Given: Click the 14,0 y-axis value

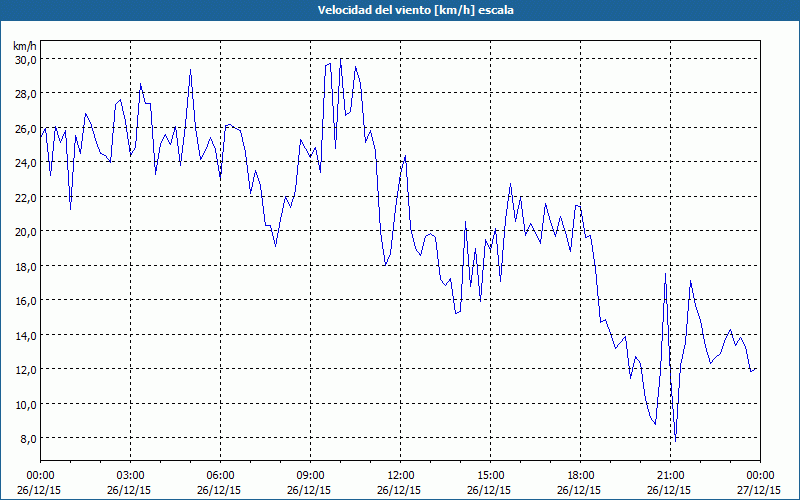Looking at the screenshot, I should pos(26,335).
